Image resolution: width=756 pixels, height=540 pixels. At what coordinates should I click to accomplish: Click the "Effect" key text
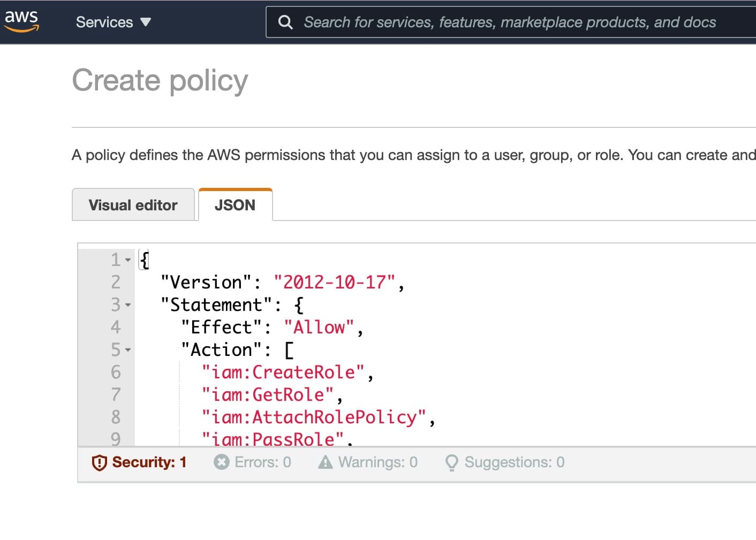(x=222, y=327)
